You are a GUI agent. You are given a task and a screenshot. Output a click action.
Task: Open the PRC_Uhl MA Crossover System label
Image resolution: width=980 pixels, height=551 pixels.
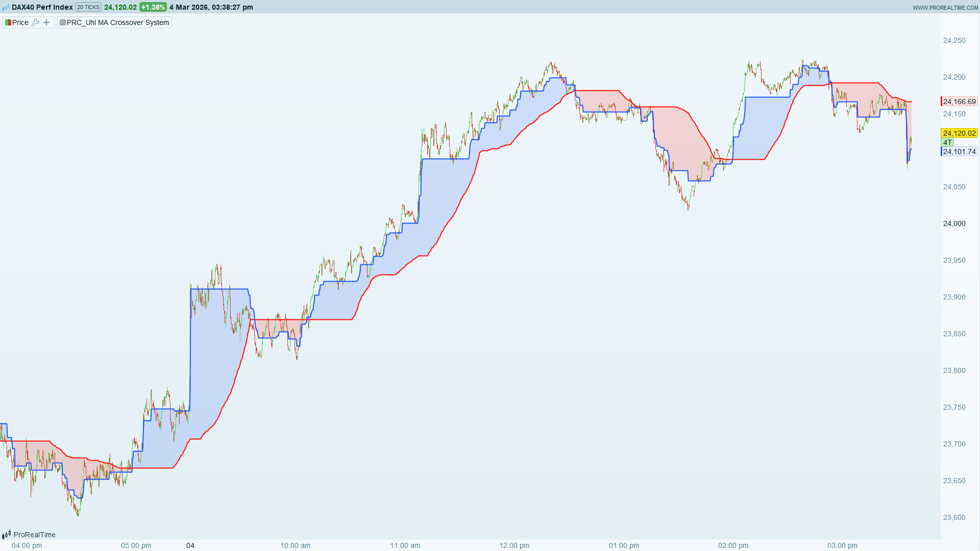[x=118, y=22]
